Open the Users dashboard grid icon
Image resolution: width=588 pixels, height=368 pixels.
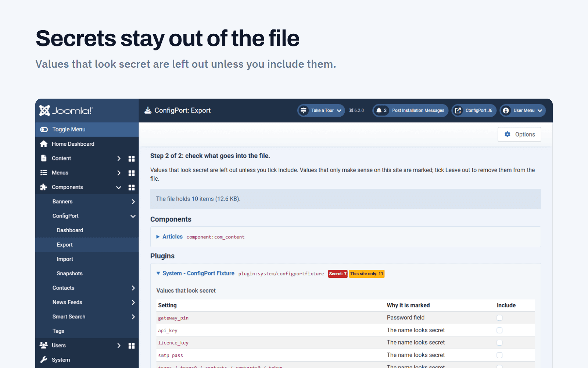point(132,346)
